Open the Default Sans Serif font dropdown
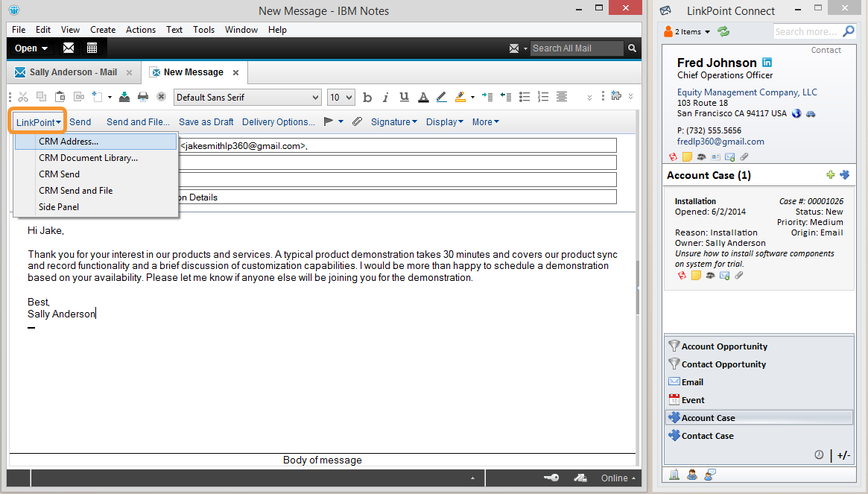The height and width of the screenshot is (494, 868). point(247,98)
